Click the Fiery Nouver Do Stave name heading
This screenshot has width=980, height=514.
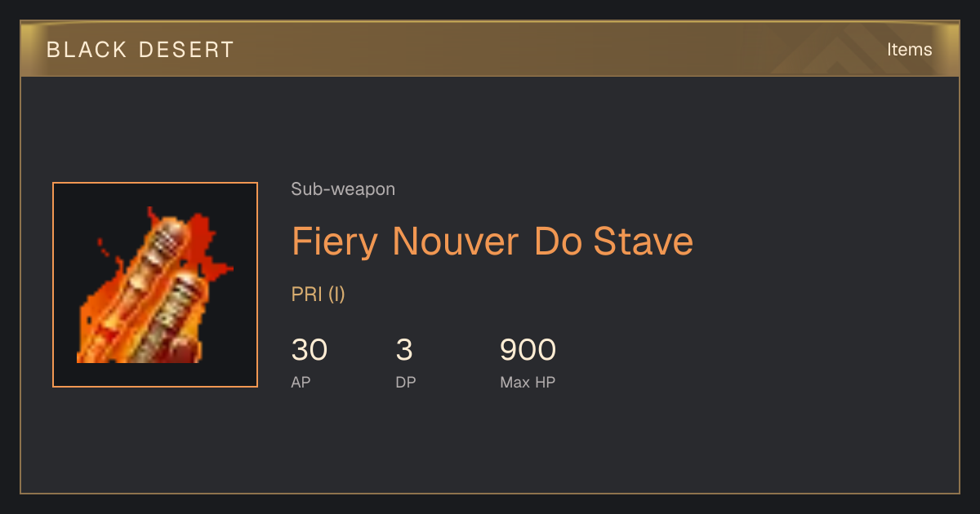tap(492, 241)
